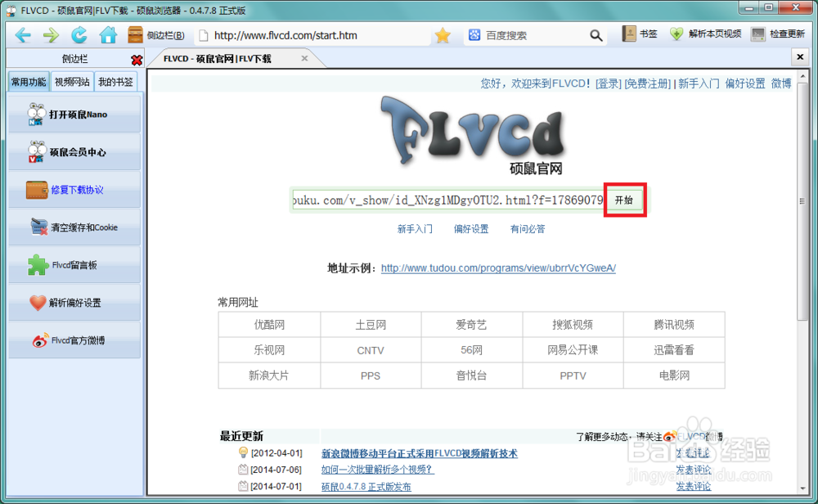The width and height of the screenshot is (818, 504).
Task: Click 修复下载协议
Action: pyautogui.click(x=74, y=189)
